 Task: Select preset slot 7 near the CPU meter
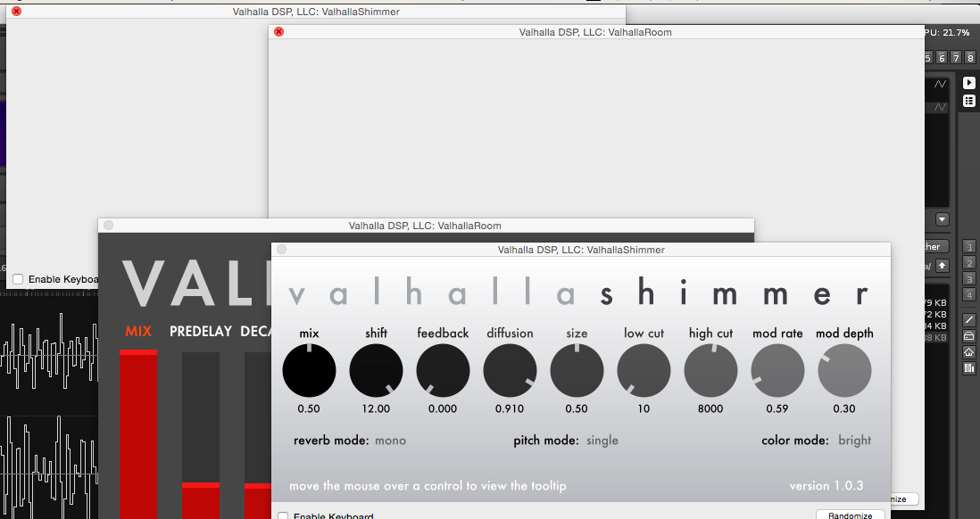click(956, 57)
